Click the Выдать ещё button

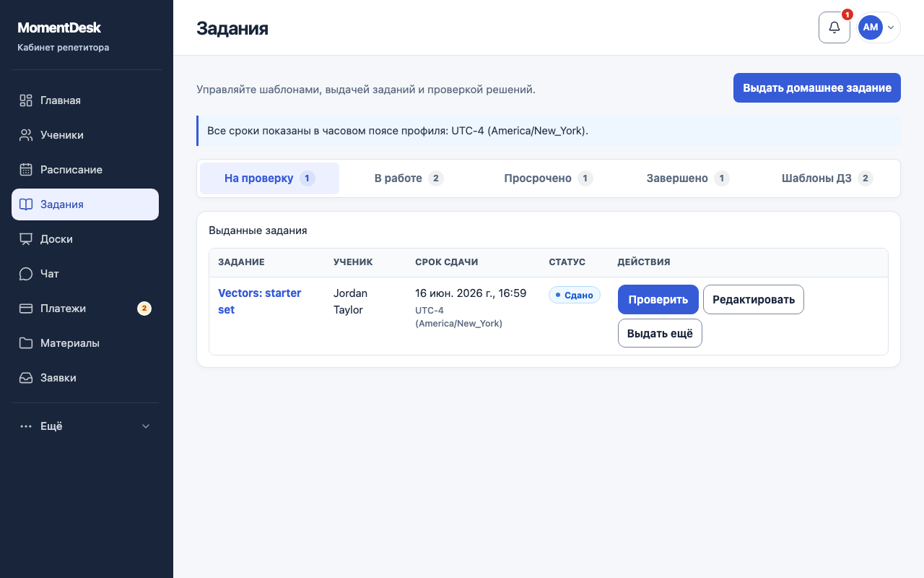point(660,333)
